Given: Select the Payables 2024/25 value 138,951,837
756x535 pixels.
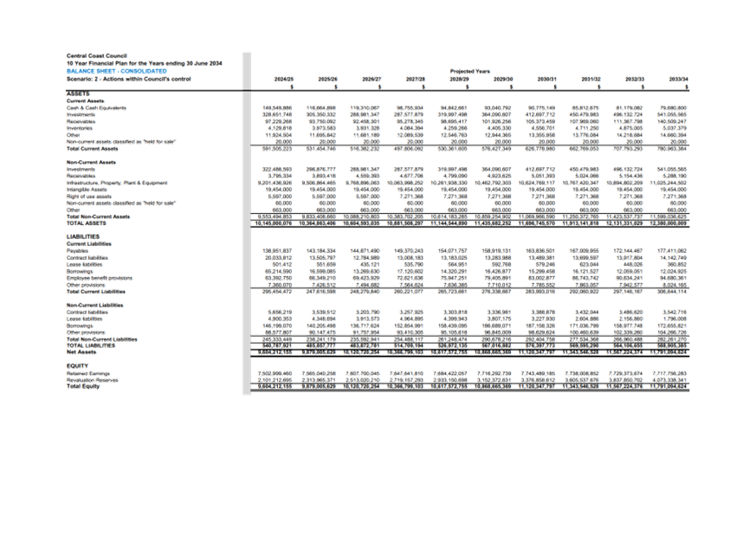Looking at the screenshot, I should pos(277,251).
